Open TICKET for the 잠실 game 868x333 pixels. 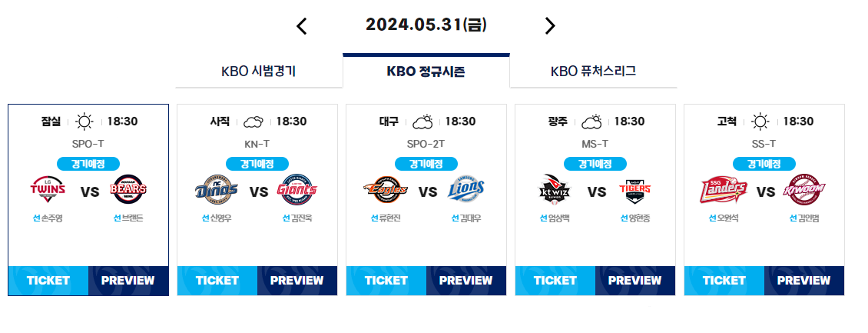[48, 281]
